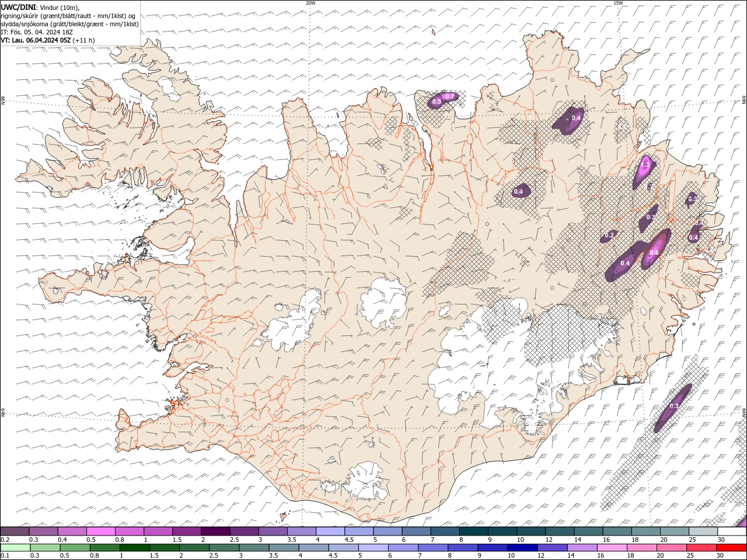This screenshot has width=747, height=560.
Task: Click the 0.1 tick label of the lower scale
Action: coord(5,555)
